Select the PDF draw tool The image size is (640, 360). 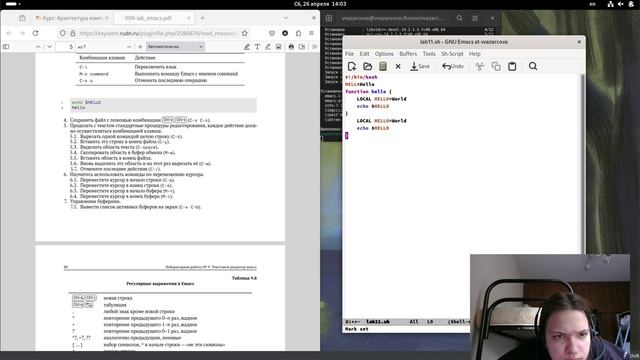point(268,47)
